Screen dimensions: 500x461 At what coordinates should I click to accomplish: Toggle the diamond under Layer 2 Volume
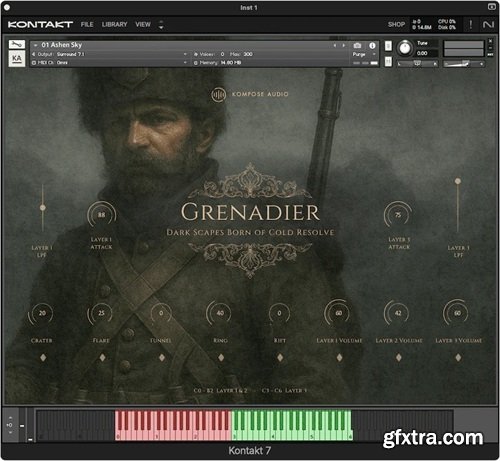point(398,358)
